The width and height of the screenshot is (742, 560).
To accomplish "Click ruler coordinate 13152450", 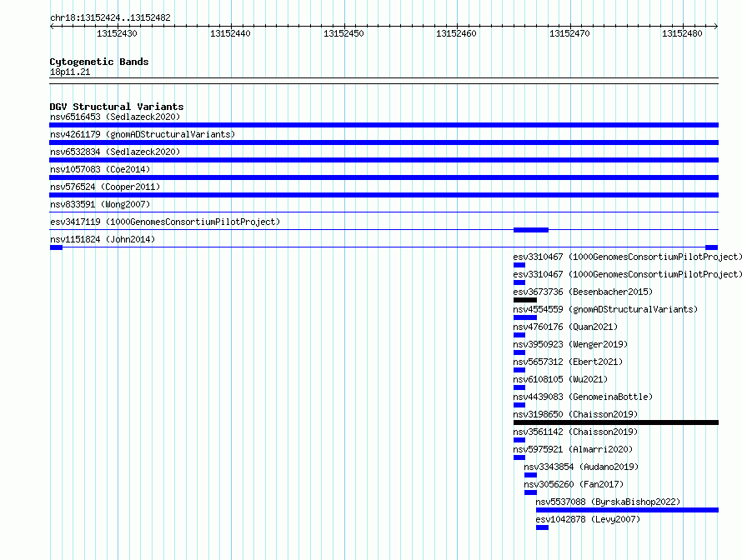I will [343, 33].
